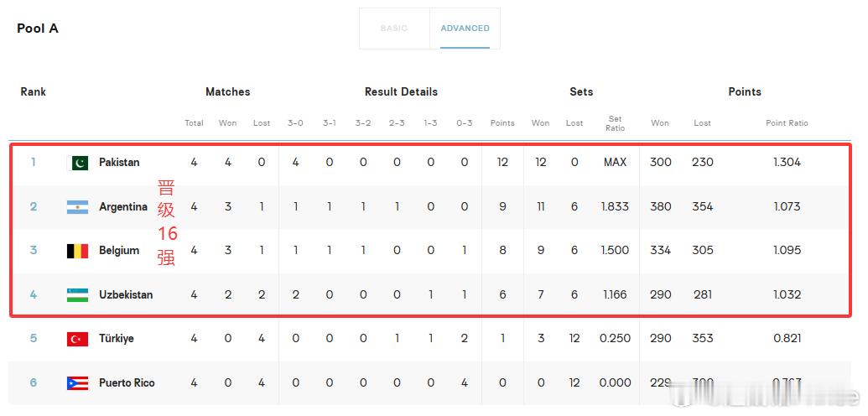Open the Belgium team name
The height and width of the screenshot is (416, 868).
tap(119, 251)
